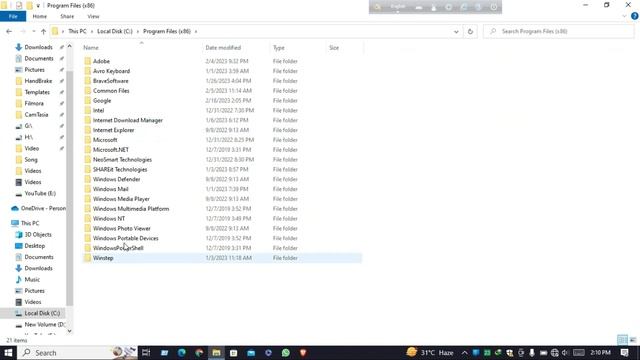The height and width of the screenshot is (360, 640).
Task: Click Local Disk (C:) in the breadcrumb
Action: pos(115,31)
